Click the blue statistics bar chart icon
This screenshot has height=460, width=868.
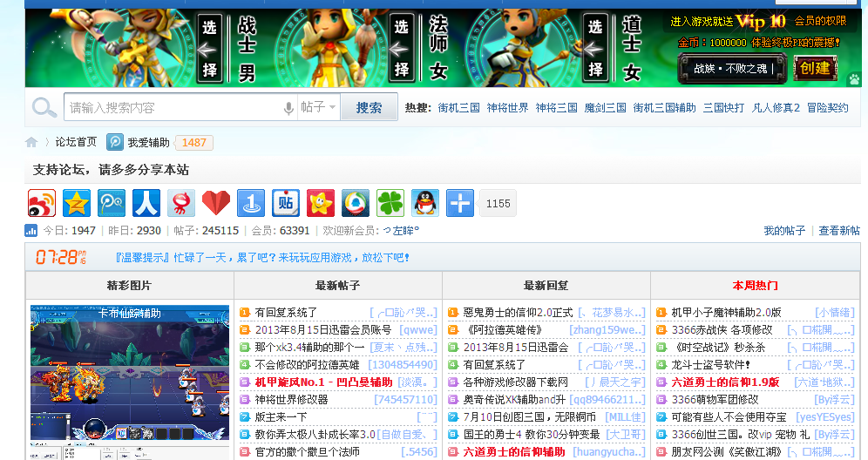(x=31, y=230)
